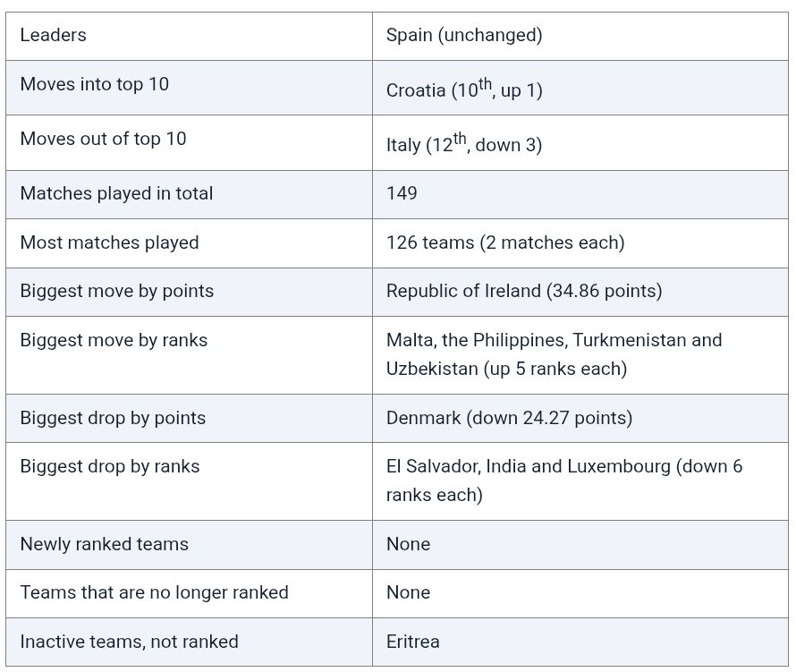The image size is (796, 672).
Task: Select the 'Spain (unchanged)' cell
Action: pyautogui.click(x=464, y=35)
